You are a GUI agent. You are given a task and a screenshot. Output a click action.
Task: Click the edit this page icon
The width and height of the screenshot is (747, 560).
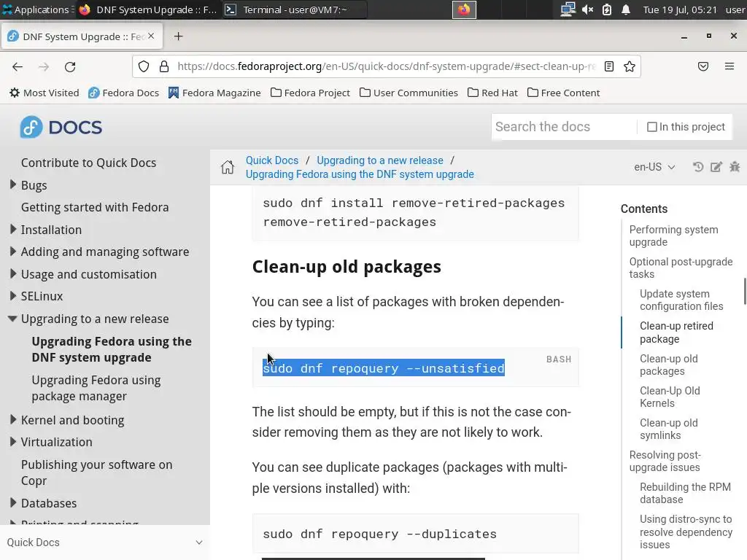[716, 167]
